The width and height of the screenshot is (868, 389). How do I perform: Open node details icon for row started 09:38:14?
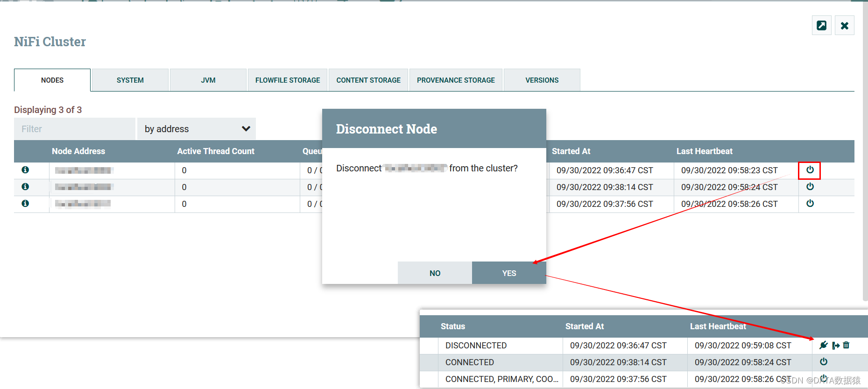tap(25, 187)
